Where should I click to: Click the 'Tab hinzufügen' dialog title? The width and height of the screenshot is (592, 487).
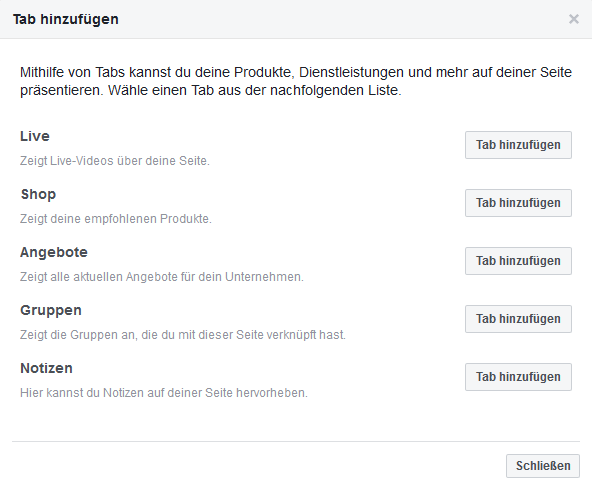(66, 19)
